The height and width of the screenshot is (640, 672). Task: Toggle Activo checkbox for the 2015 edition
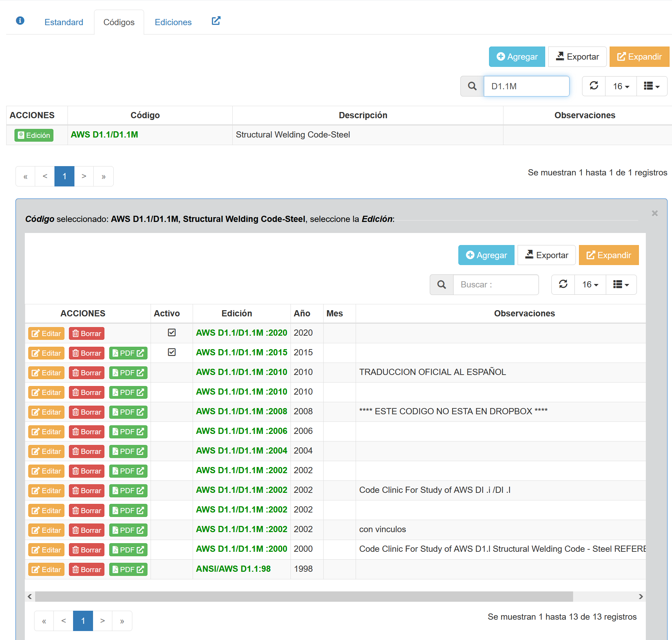(172, 352)
